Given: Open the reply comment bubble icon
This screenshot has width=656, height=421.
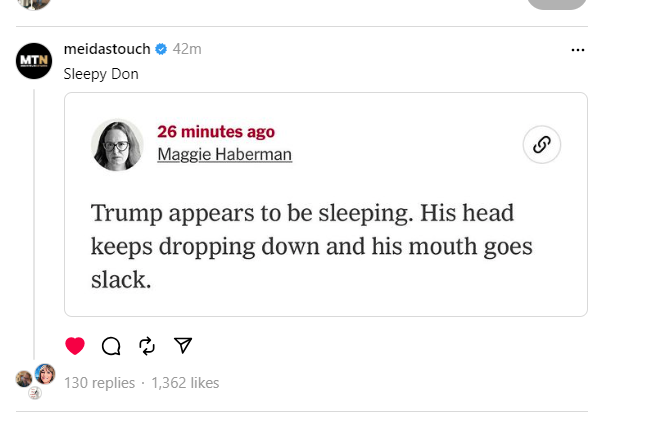Looking at the screenshot, I should coord(111,346).
